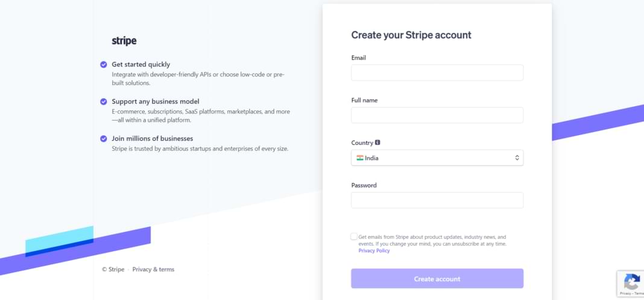Click the reCAPTCHA badge icon
This screenshot has height=300, width=644.
tap(632, 282)
